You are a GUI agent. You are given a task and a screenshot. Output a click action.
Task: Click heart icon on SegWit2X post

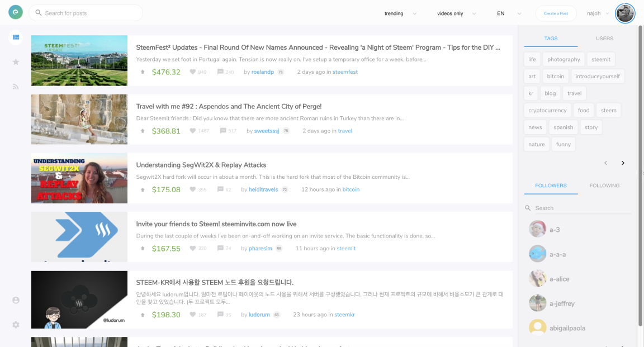point(193,189)
